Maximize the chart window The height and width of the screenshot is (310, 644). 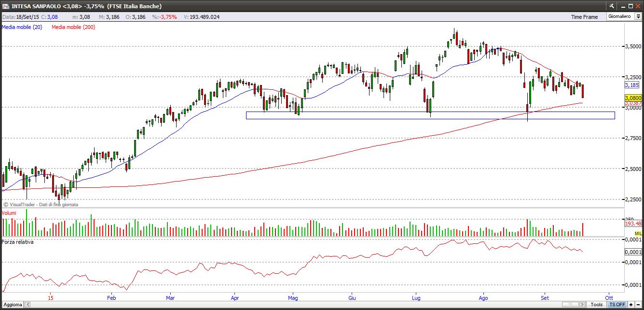coord(630,6)
